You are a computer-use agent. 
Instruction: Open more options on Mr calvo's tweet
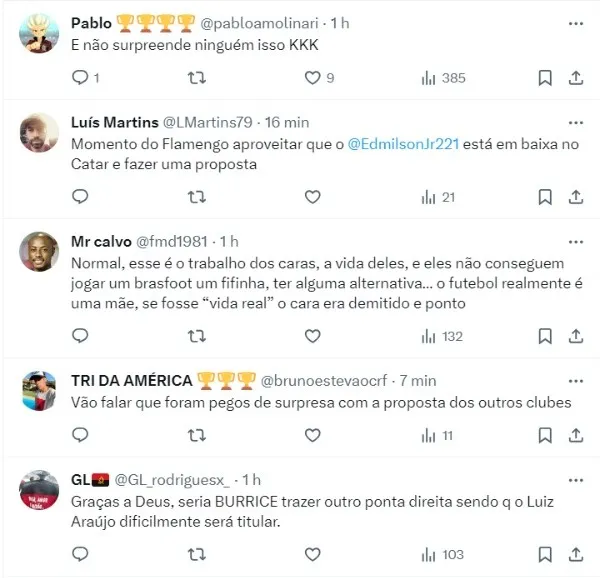tap(576, 242)
